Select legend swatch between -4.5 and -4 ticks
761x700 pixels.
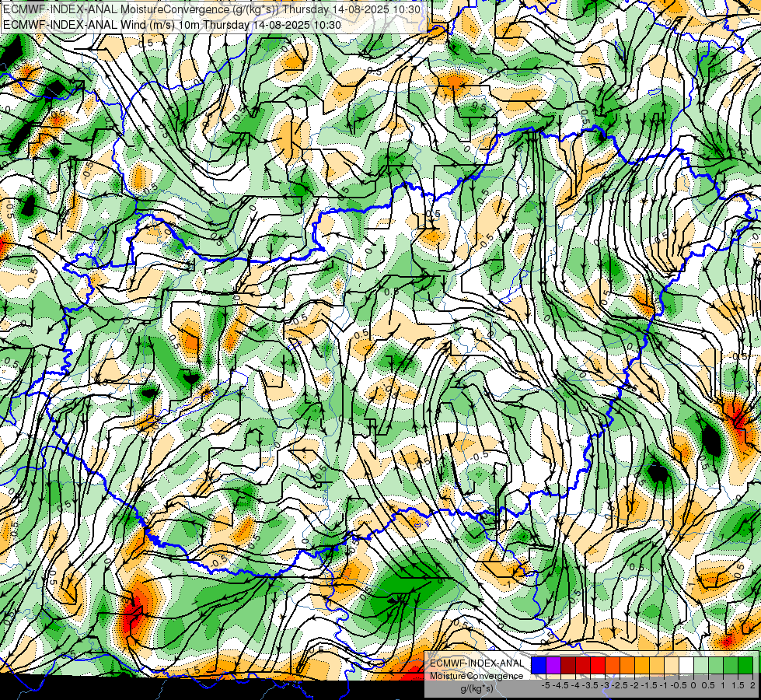(568, 666)
